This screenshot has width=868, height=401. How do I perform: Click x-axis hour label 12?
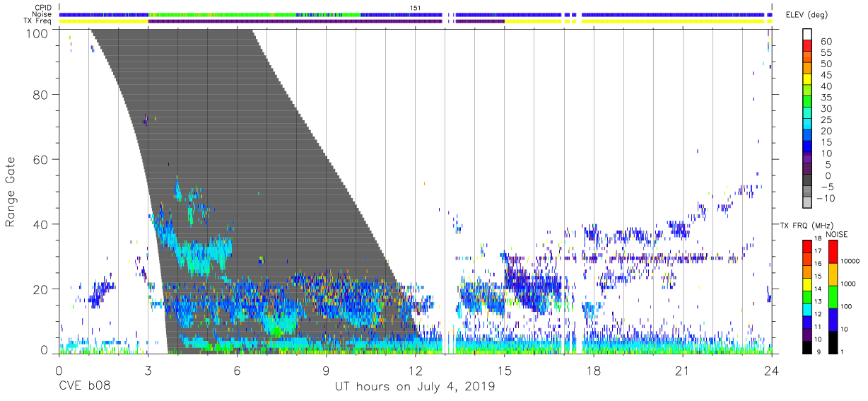point(416,370)
